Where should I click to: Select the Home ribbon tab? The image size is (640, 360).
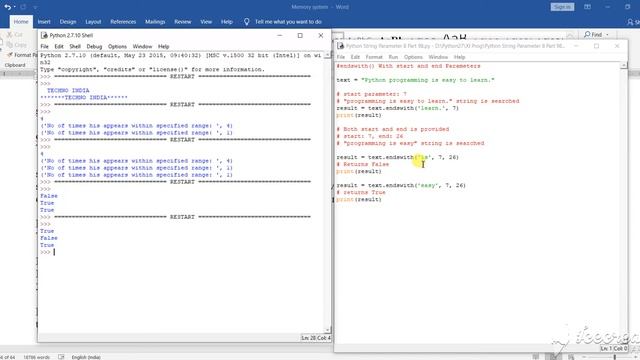(21, 22)
